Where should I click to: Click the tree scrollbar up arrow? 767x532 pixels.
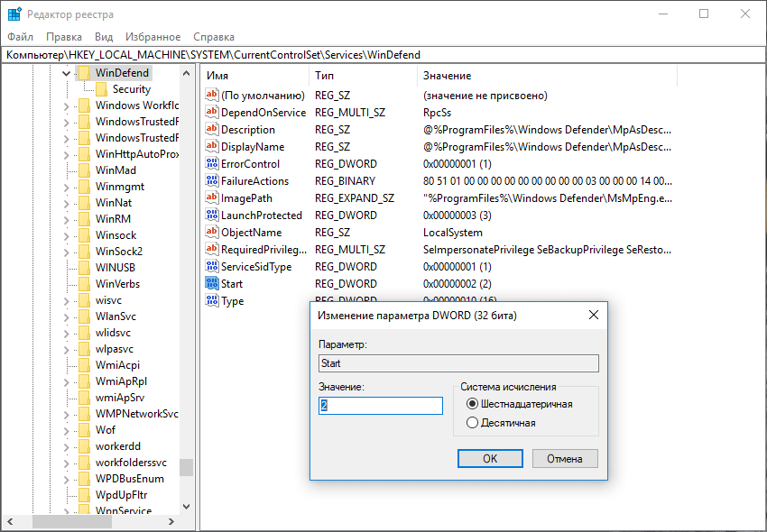tap(186, 73)
